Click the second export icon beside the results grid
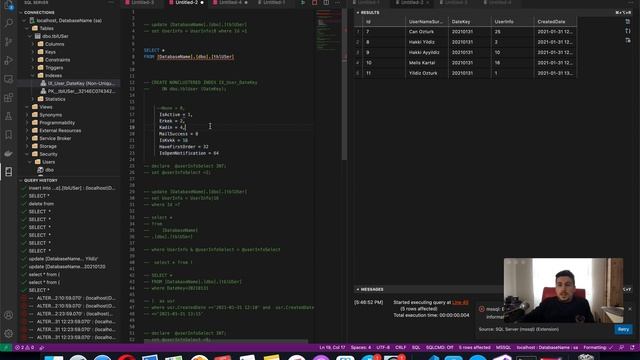This screenshot has height=360, width=640. [628, 31]
